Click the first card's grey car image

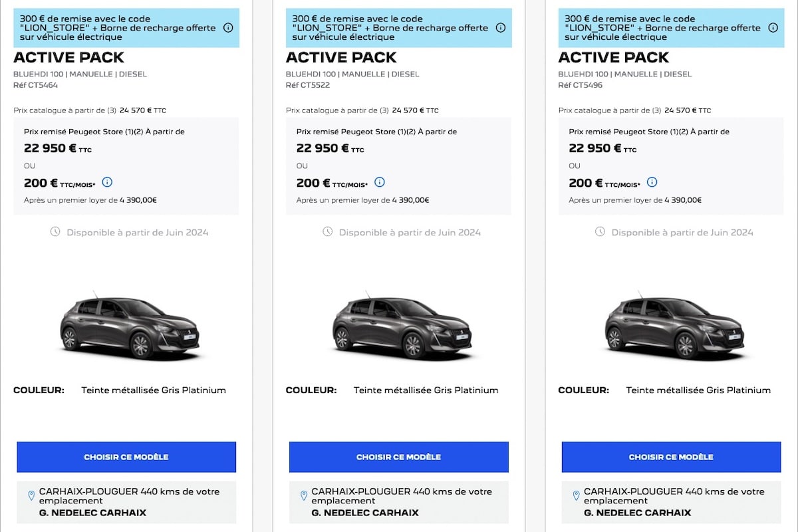click(x=130, y=327)
